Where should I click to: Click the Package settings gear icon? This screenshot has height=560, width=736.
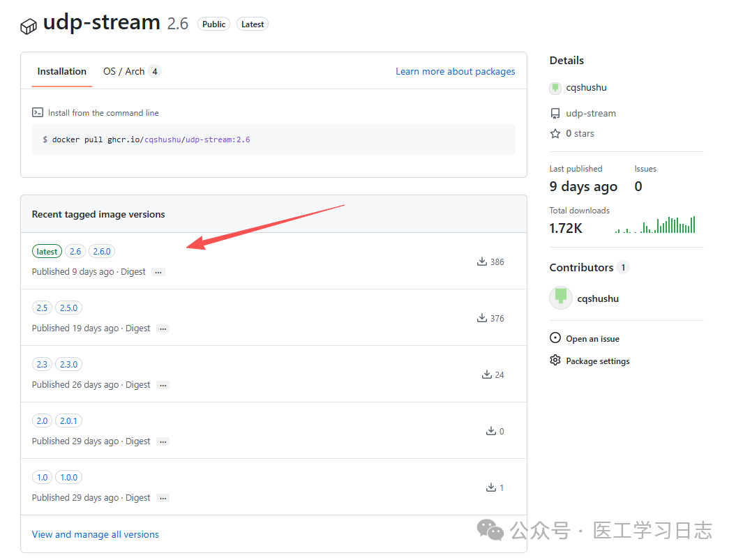[555, 361]
